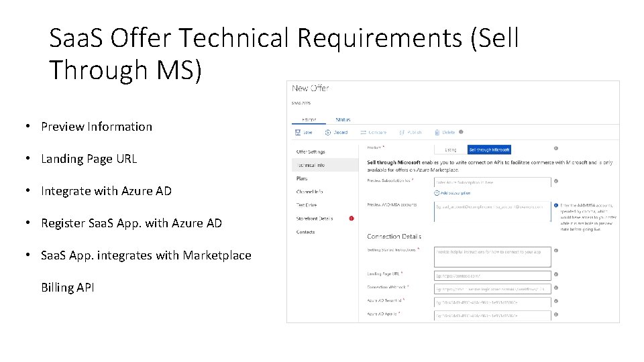
Task: Click the 'Landing Page URL' bullet text
Action: pos(89,159)
